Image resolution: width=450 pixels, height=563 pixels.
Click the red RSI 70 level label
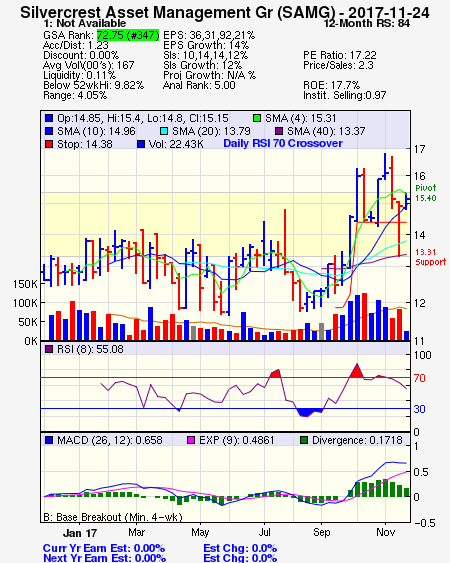[x=419, y=378]
